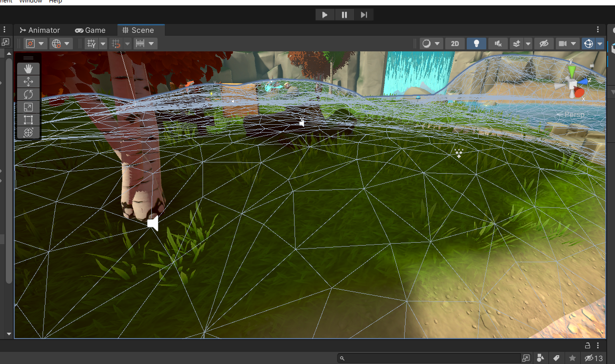The height and width of the screenshot is (364, 615).
Task: Click the red X axis on orientation gizmo
Action: click(579, 92)
